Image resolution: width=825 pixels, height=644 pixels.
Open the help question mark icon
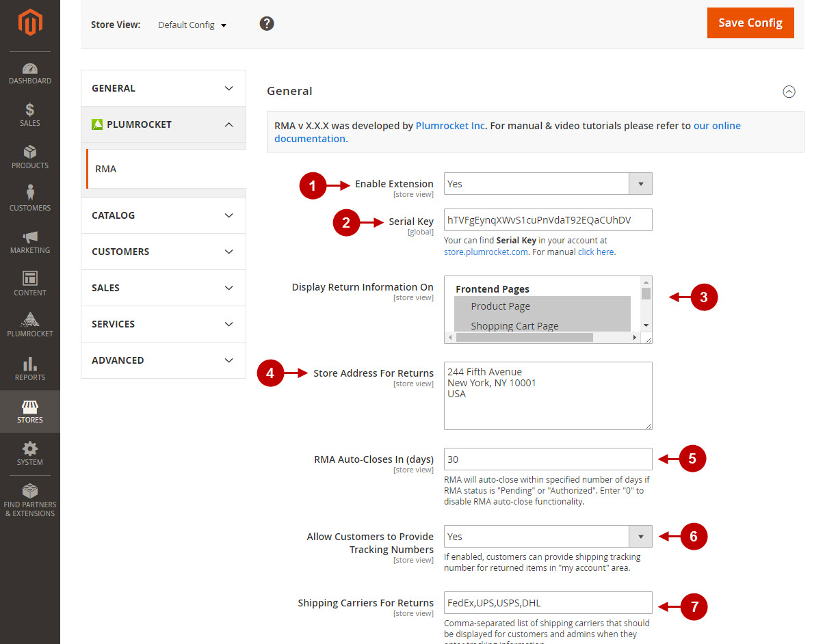(266, 23)
